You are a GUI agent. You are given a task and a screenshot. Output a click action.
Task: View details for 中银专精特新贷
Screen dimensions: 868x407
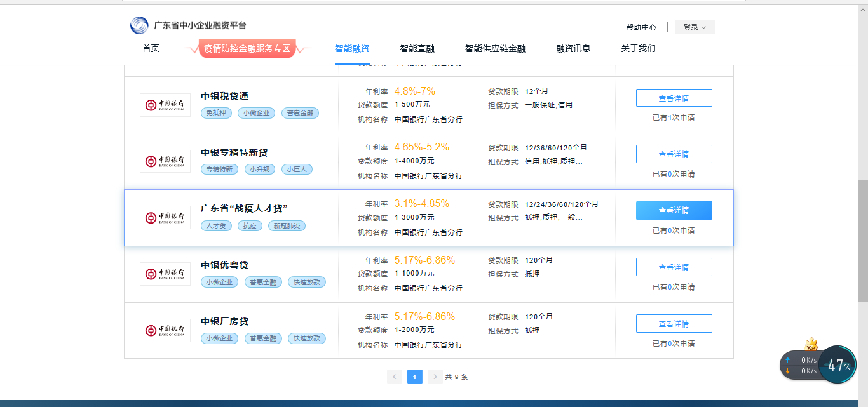tap(674, 154)
